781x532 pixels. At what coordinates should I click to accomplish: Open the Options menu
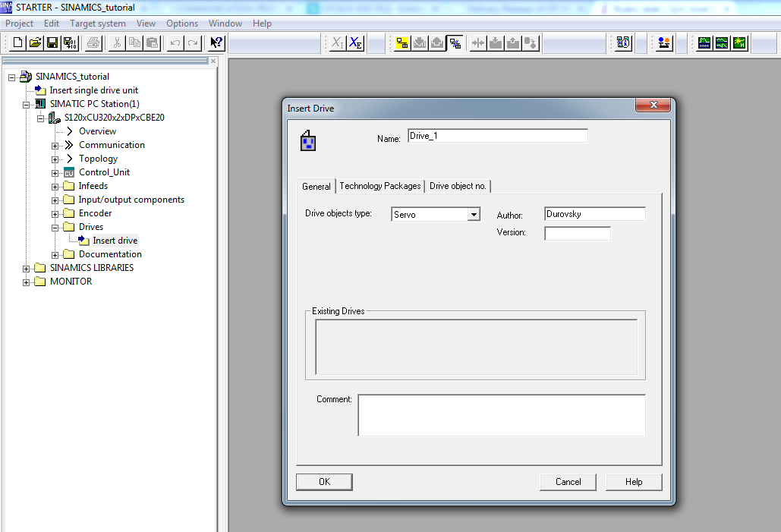(x=182, y=24)
